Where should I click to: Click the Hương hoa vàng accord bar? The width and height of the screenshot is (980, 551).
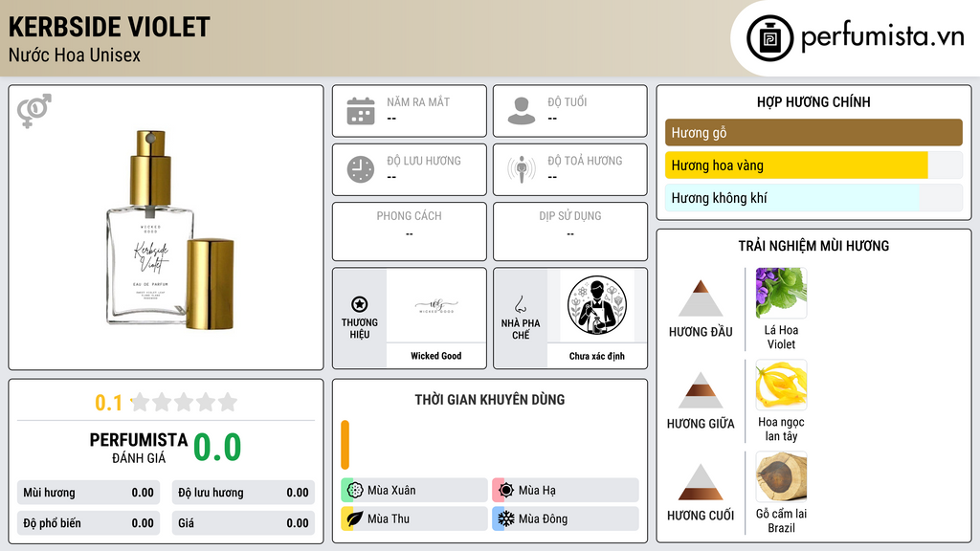(x=813, y=165)
